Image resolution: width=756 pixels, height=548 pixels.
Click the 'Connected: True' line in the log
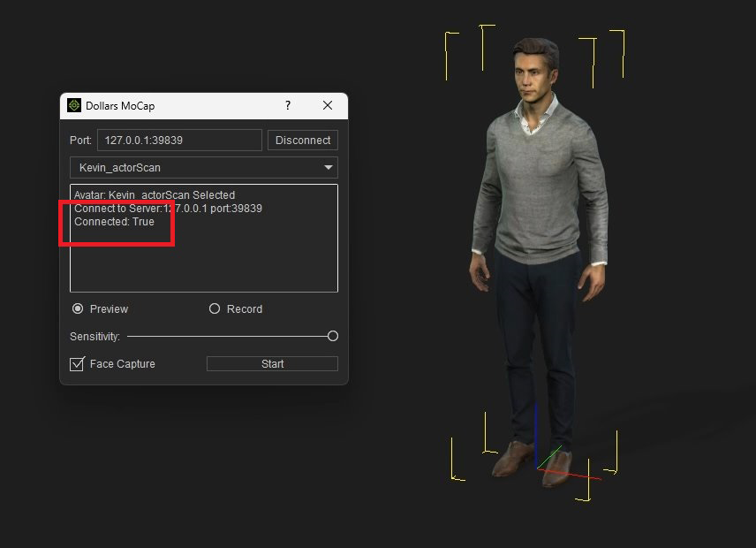[x=114, y=222]
